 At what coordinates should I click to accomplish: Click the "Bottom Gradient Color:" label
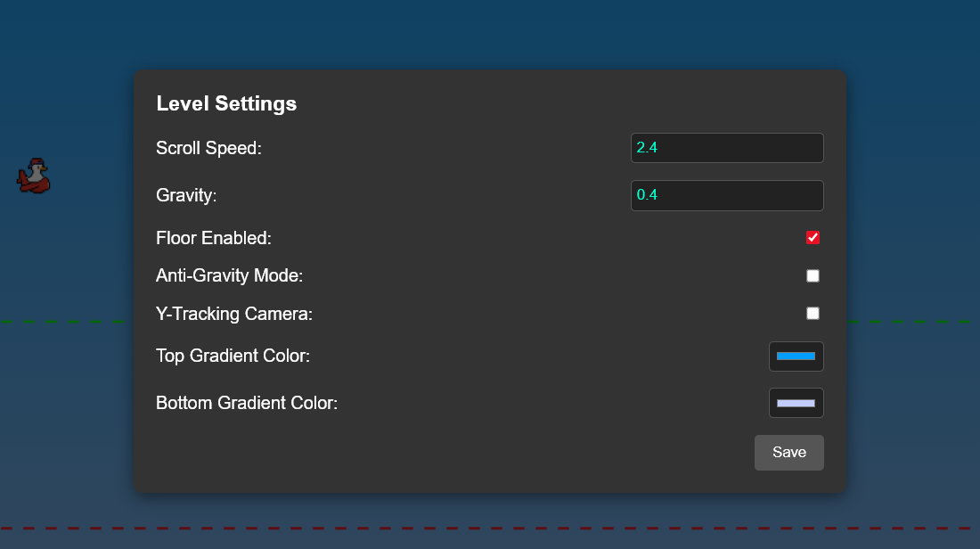pos(247,403)
